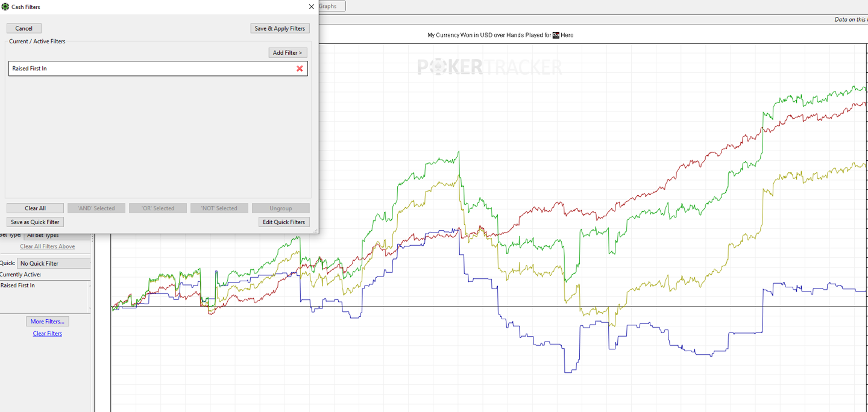
Task: Close the Cash Filters dialog
Action: (311, 7)
